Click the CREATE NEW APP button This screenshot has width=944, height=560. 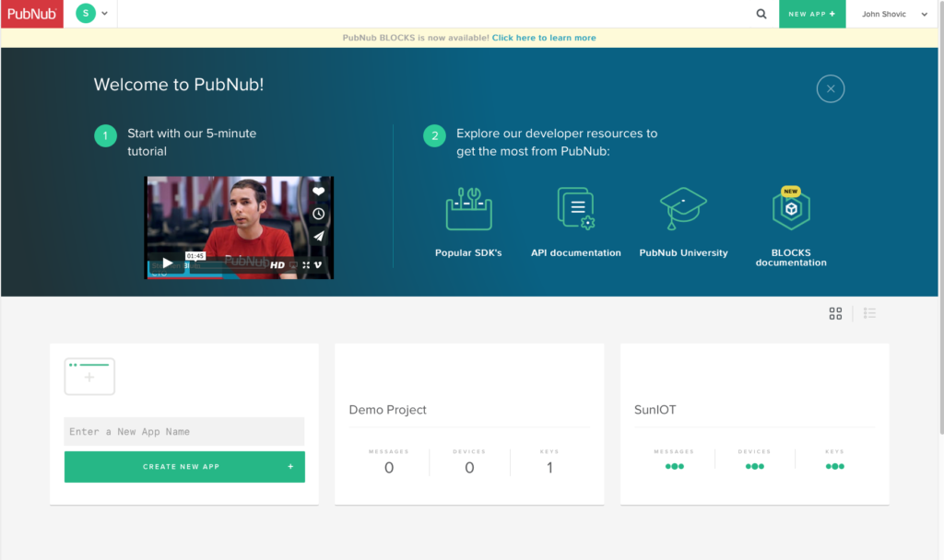click(x=184, y=467)
